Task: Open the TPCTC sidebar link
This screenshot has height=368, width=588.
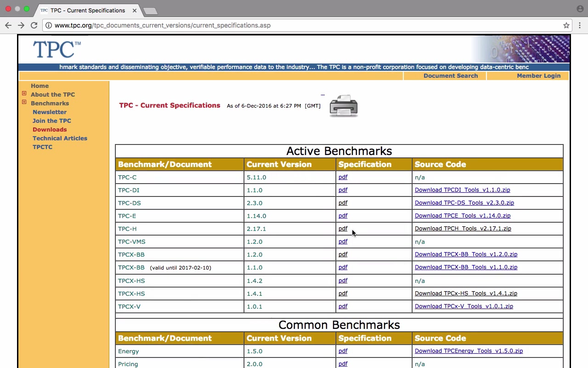Action: [42, 147]
